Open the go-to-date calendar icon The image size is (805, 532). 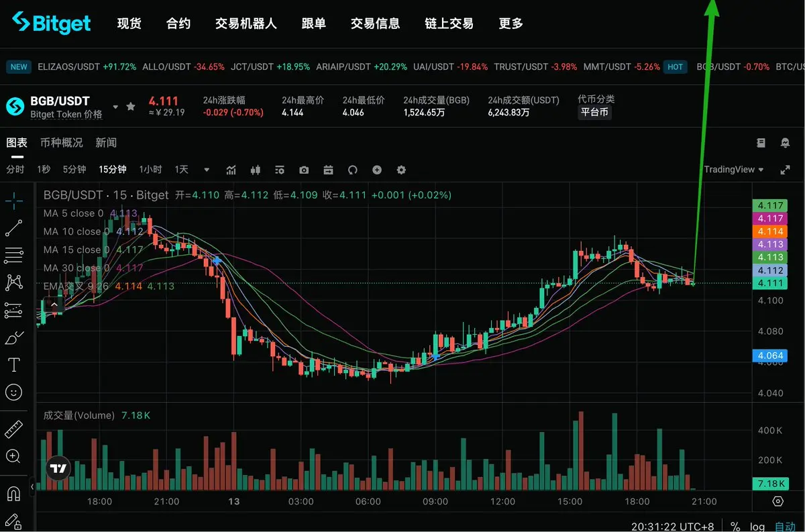328,170
